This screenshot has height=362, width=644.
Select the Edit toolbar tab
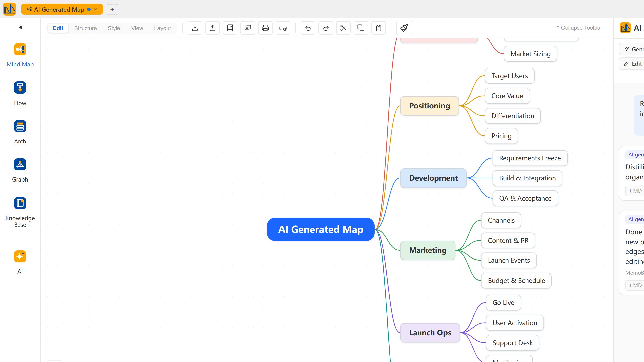[x=58, y=28]
